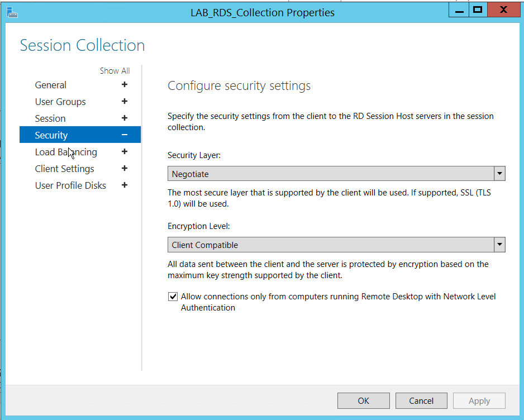The image size is (524, 420).
Task: Click the window icon in title bar
Action: click(x=11, y=11)
